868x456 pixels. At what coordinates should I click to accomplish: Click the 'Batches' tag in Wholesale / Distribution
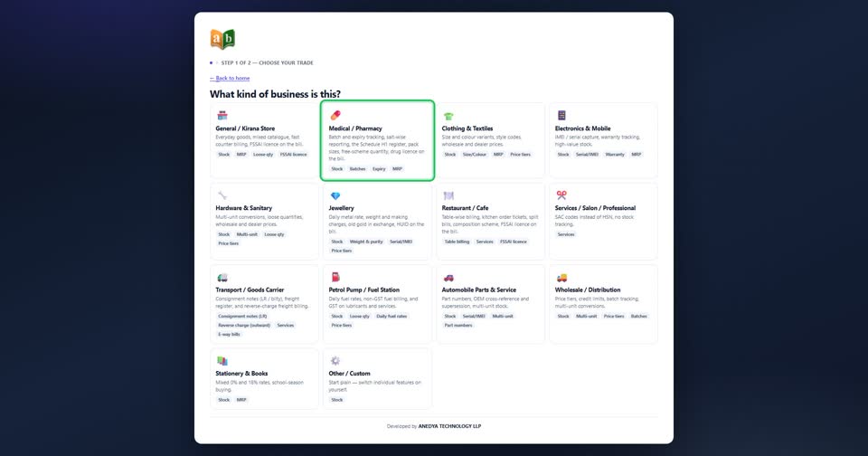point(639,317)
